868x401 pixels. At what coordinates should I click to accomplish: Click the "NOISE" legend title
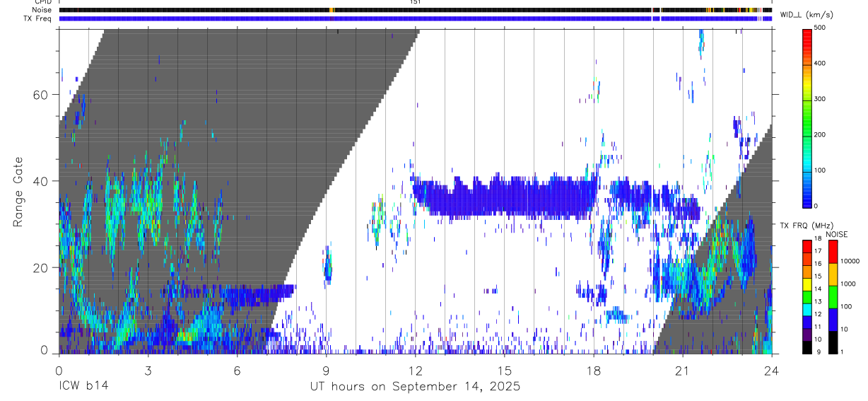(836, 234)
